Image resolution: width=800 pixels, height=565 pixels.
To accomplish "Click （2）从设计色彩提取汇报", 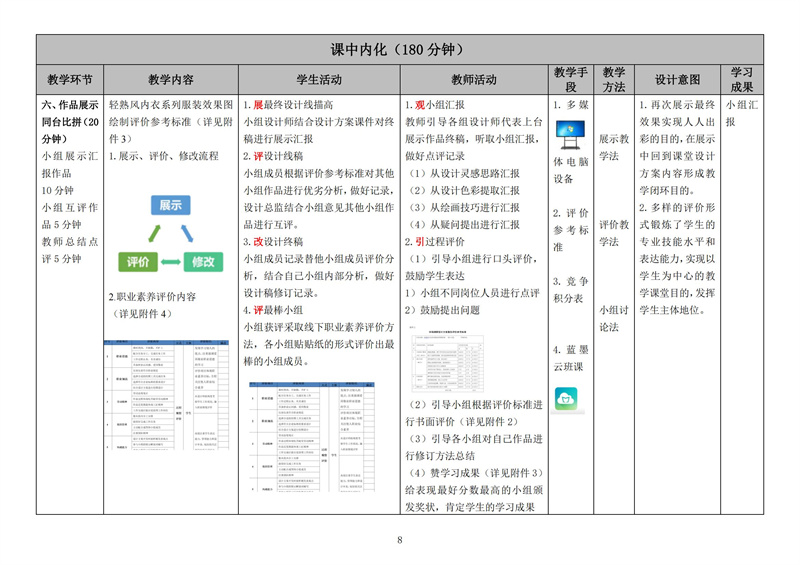I will 463,190.
